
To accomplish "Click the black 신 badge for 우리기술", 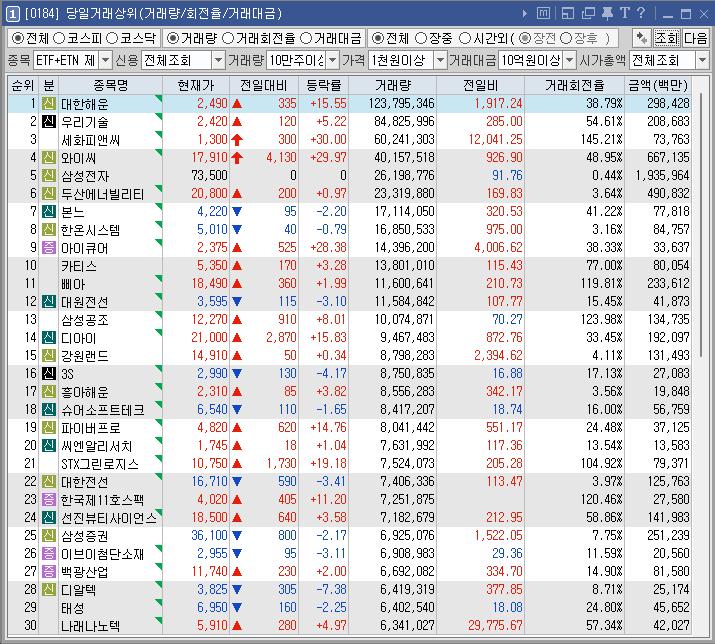I will point(49,121).
